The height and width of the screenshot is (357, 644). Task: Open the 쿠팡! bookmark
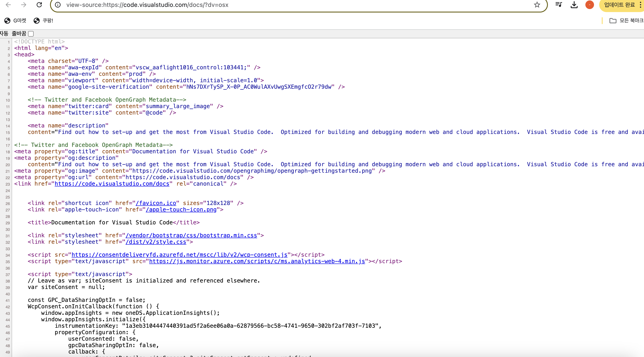coord(43,20)
